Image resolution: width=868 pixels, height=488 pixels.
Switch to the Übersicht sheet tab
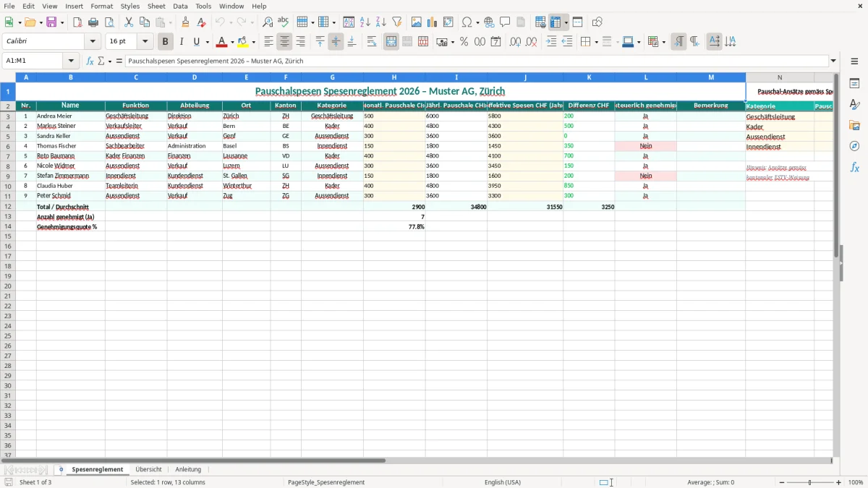coord(148,469)
